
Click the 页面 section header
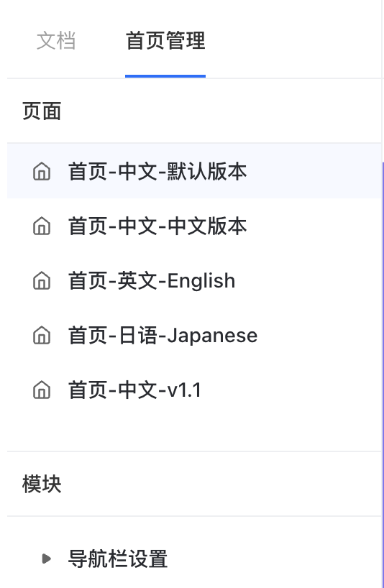click(x=42, y=111)
